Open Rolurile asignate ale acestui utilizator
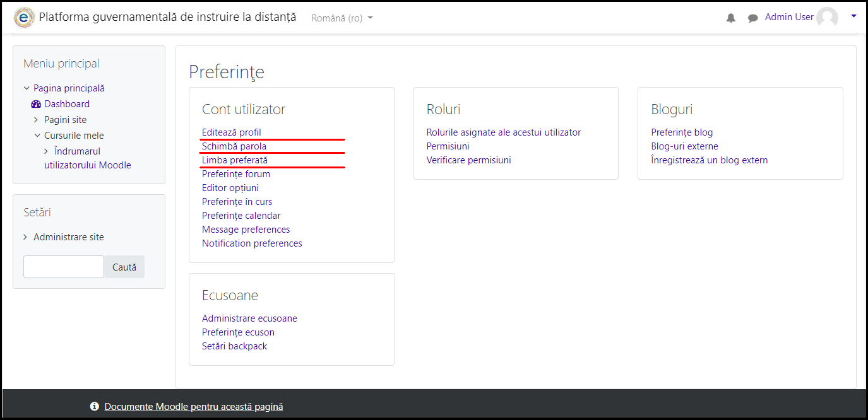 tap(504, 132)
